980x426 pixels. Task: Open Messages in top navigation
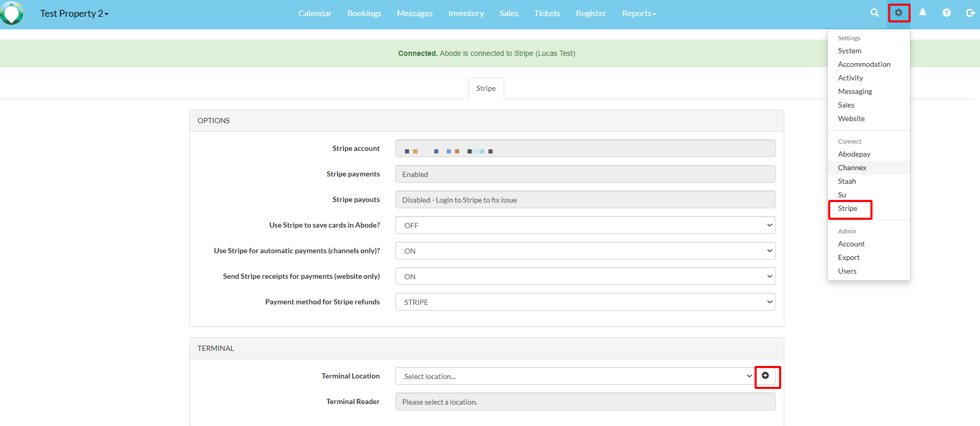[x=414, y=14]
